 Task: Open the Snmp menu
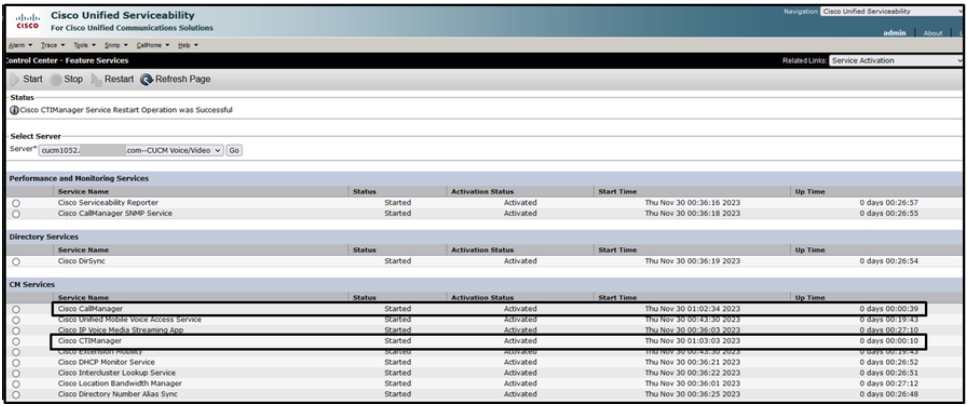coord(116,45)
